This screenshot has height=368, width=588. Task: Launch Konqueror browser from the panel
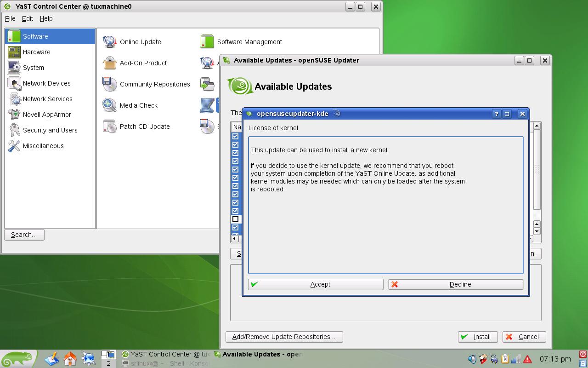pyautogui.click(x=89, y=359)
